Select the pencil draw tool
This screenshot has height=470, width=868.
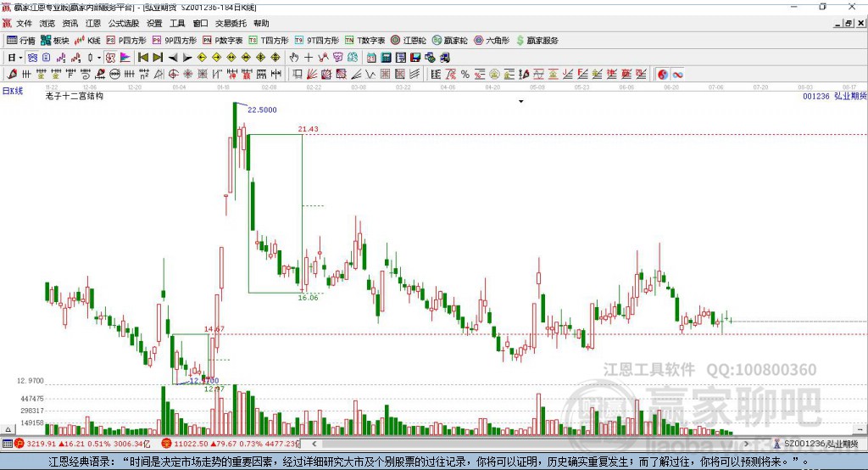(x=12, y=75)
